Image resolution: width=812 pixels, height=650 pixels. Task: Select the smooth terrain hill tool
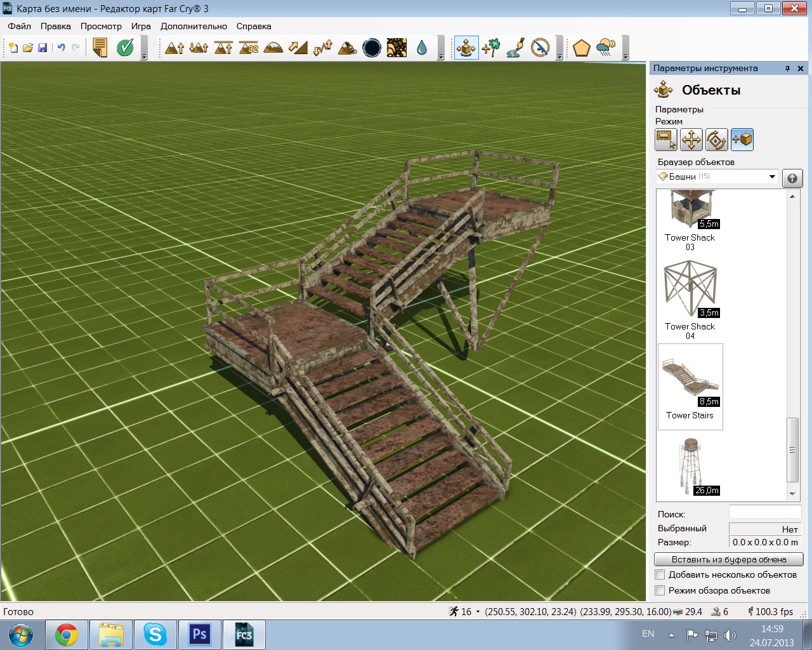coord(273,48)
